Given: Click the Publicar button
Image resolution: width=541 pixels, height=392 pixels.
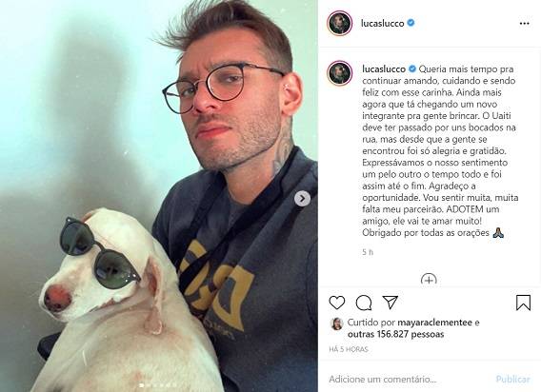Looking at the screenshot, I should pyautogui.click(x=512, y=379).
